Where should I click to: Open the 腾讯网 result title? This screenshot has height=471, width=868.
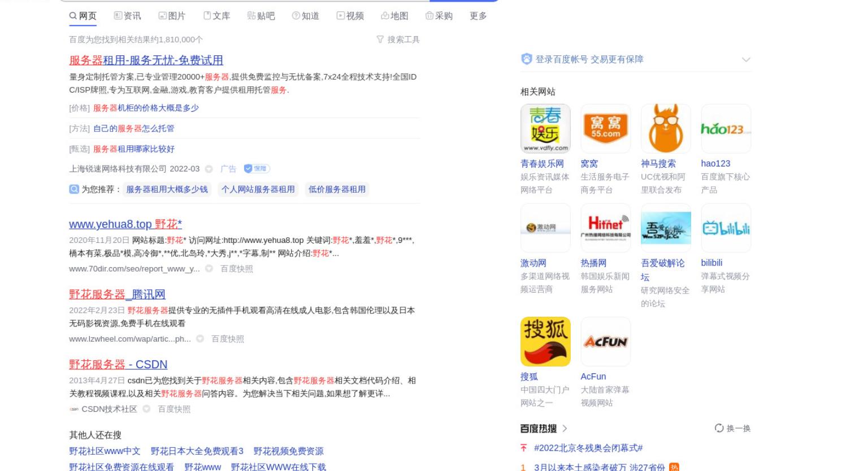click(x=117, y=294)
